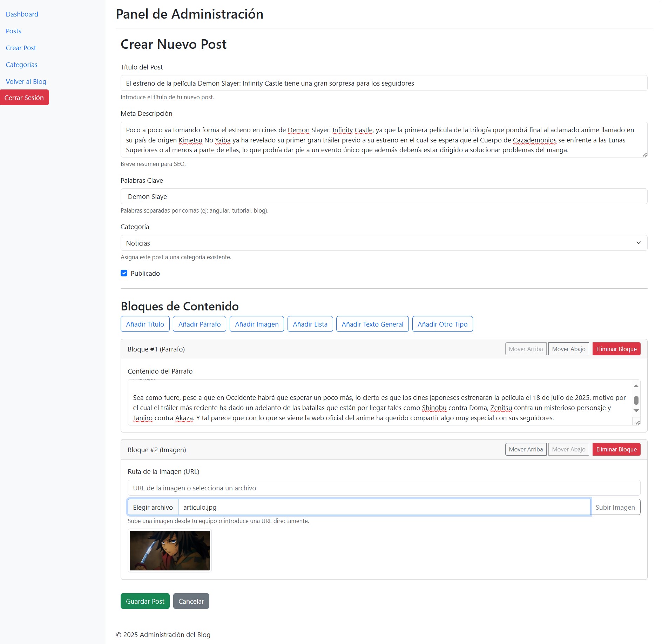Click the Bloque #1 (Parrafo) header text
The width and height of the screenshot is (662, 644).
pos(156,349)
